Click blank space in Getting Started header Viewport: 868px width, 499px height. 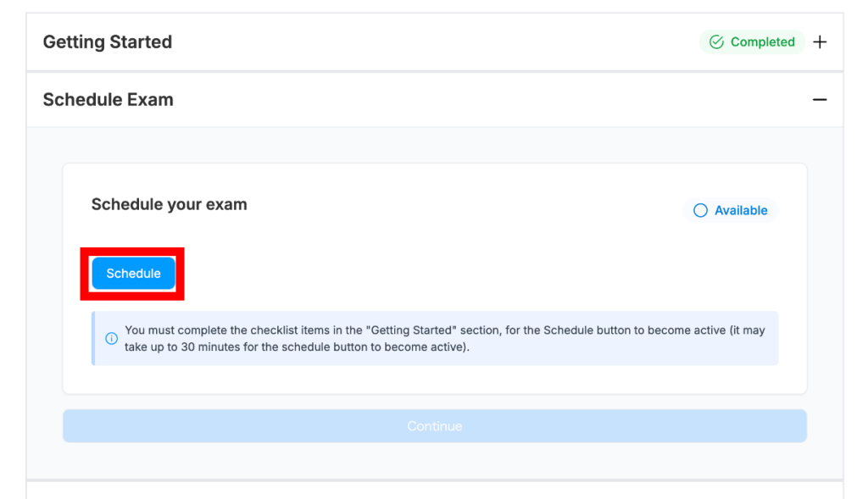(424, 42)
